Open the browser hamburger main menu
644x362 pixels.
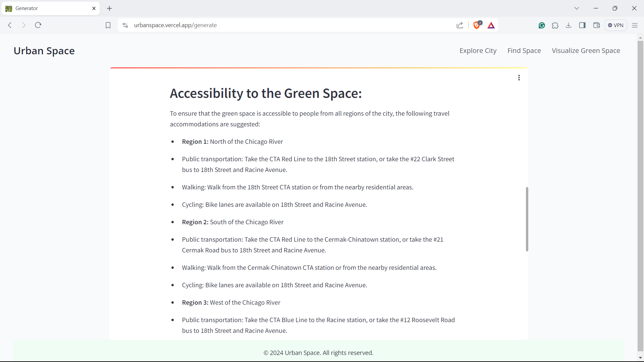point(635,25)
